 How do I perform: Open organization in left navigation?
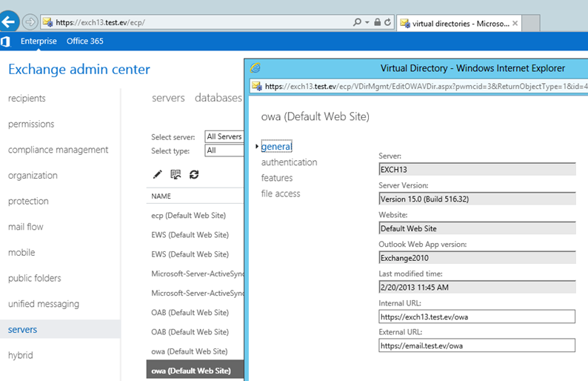33,175
